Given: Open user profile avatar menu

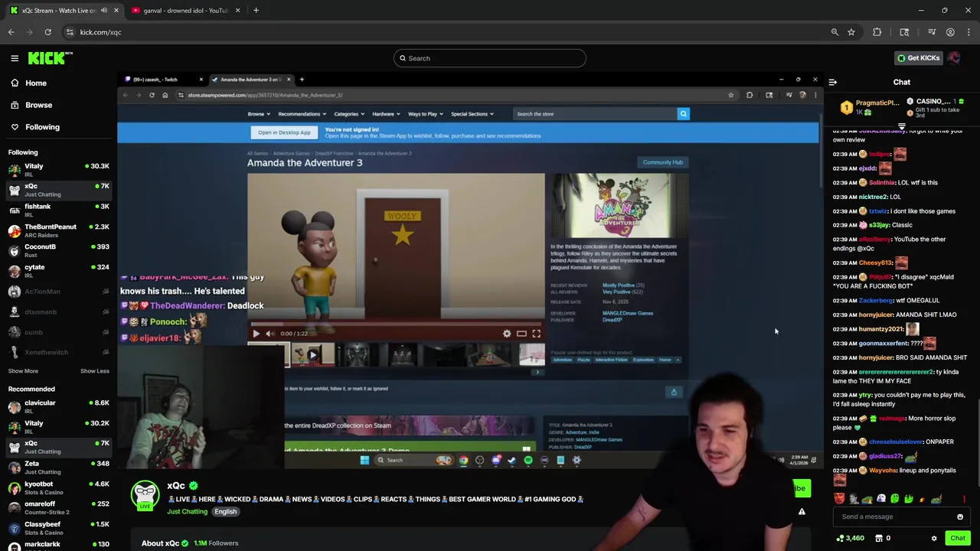Looking at the screenshot, I should click(x=954, y=58).
